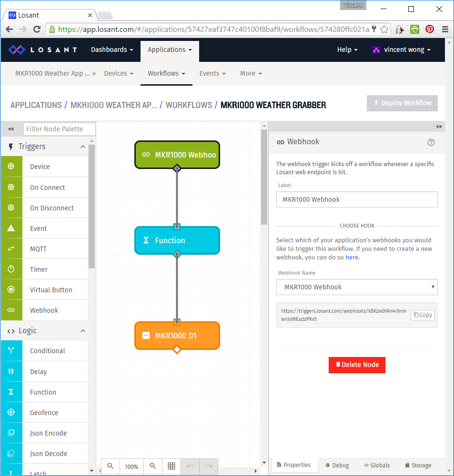This screenshot has width=454, height=476.
Task: Collapse the Triggers section
Action: (x=82, y=146)
